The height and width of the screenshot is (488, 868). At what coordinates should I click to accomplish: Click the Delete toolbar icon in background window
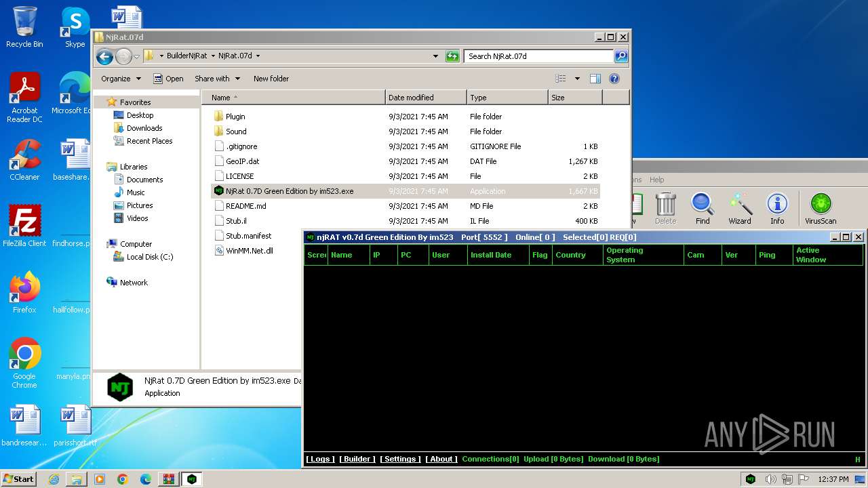pos(665,209)
